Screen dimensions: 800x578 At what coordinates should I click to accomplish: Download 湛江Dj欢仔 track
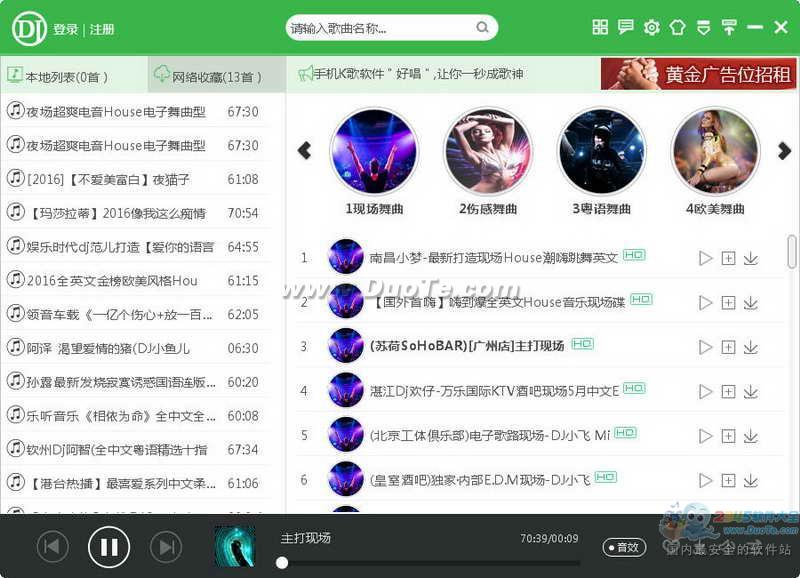[751, 391]
